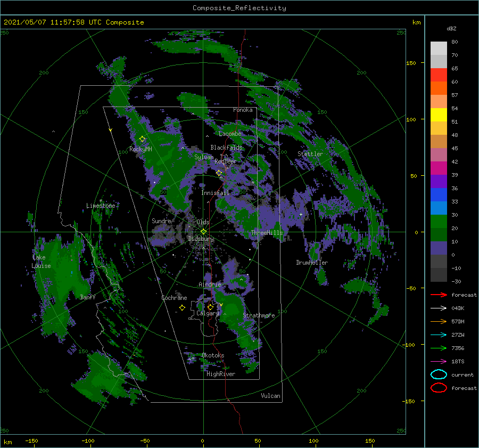Click the Ponoka label
Screen dimensions: 479x448
coord(243,110)
